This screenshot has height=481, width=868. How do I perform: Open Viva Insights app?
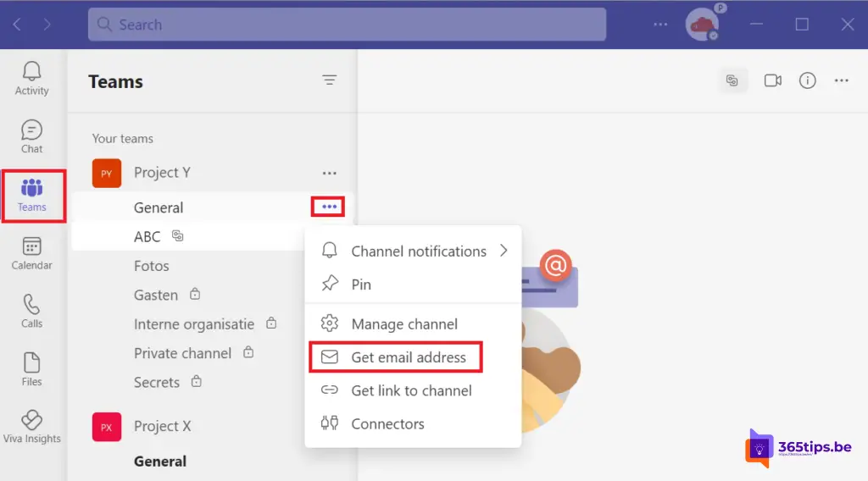click(x=31, y=427)
